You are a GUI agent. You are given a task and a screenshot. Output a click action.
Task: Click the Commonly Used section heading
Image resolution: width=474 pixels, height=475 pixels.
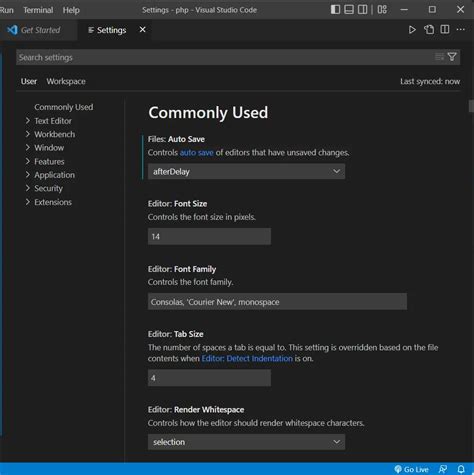(x=208, y=113)
